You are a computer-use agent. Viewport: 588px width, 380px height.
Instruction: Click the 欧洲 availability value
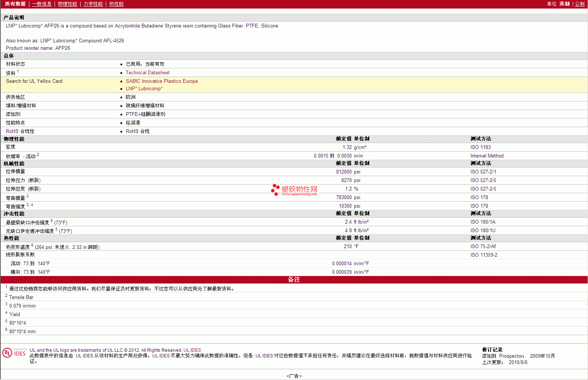[130, 97]
